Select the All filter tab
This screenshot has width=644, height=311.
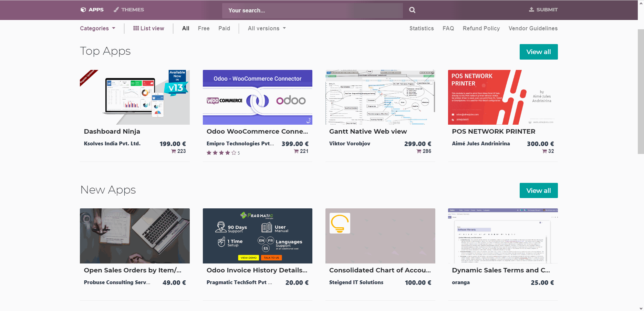point(186,28)
